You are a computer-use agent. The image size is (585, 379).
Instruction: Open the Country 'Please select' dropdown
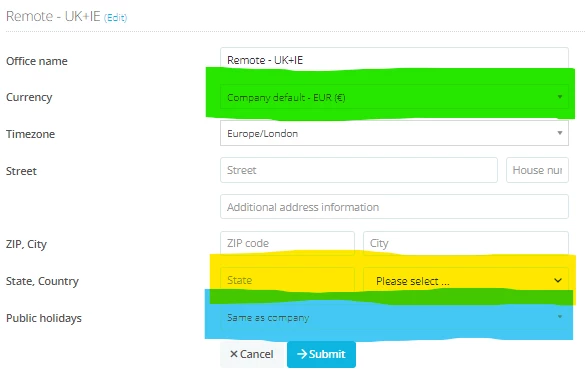click(466, 280)
